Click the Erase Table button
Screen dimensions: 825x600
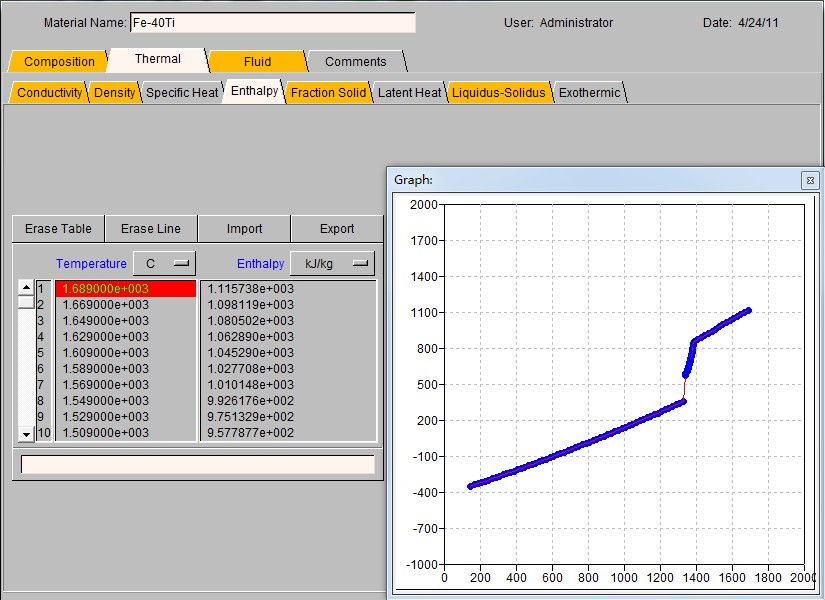point(58,229)
